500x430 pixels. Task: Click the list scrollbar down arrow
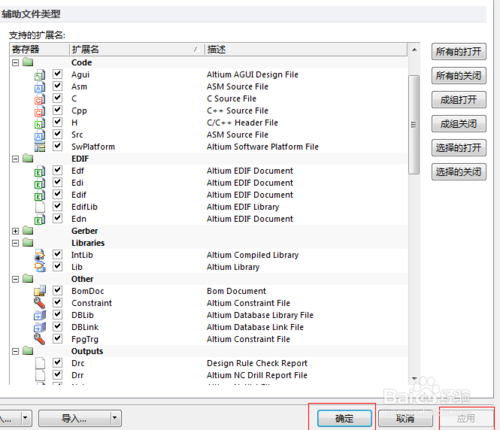[414, 378]
